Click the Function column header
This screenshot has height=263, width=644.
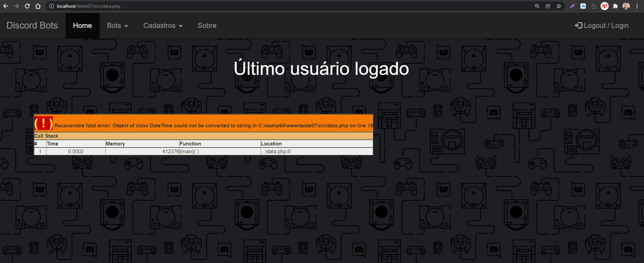coord(220,143)
